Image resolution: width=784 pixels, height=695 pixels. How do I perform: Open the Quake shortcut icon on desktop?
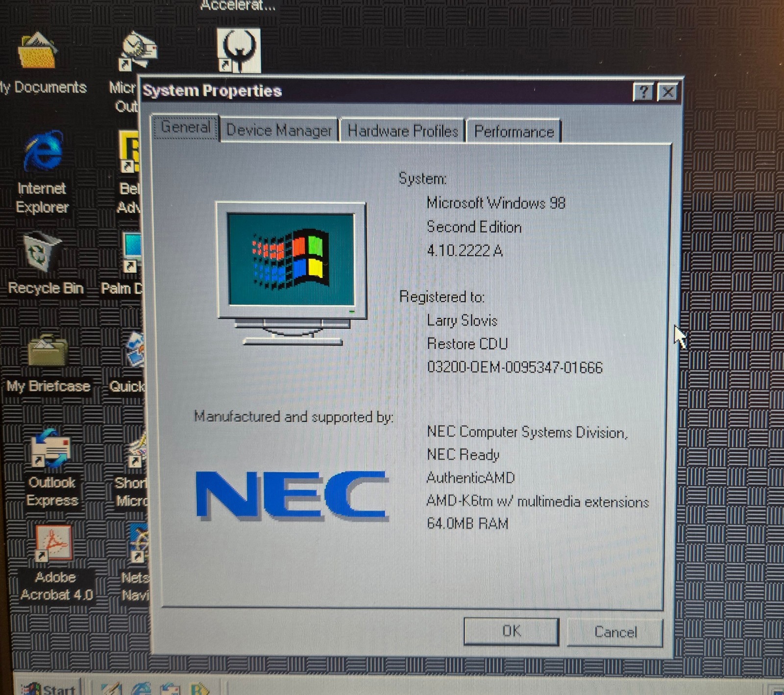point(239,50)
